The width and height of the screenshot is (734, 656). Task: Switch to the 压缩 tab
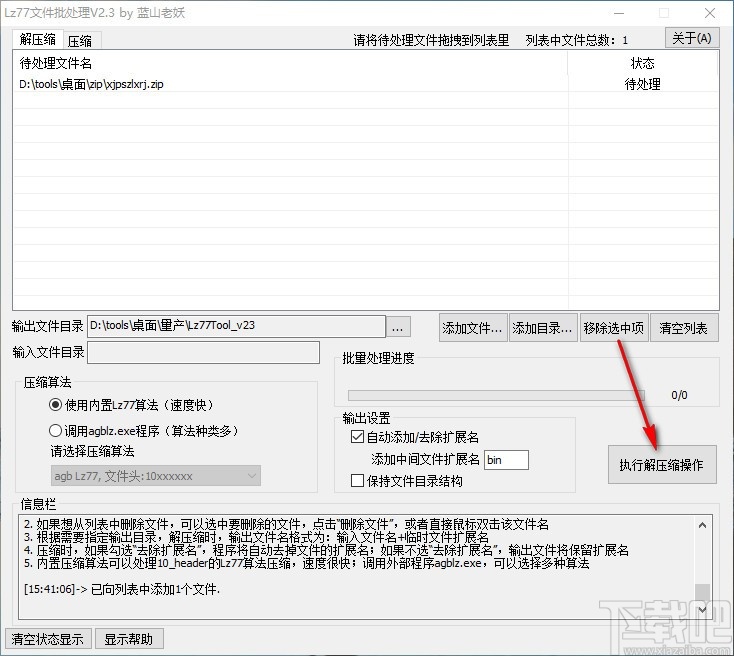(x=80, y=41)
